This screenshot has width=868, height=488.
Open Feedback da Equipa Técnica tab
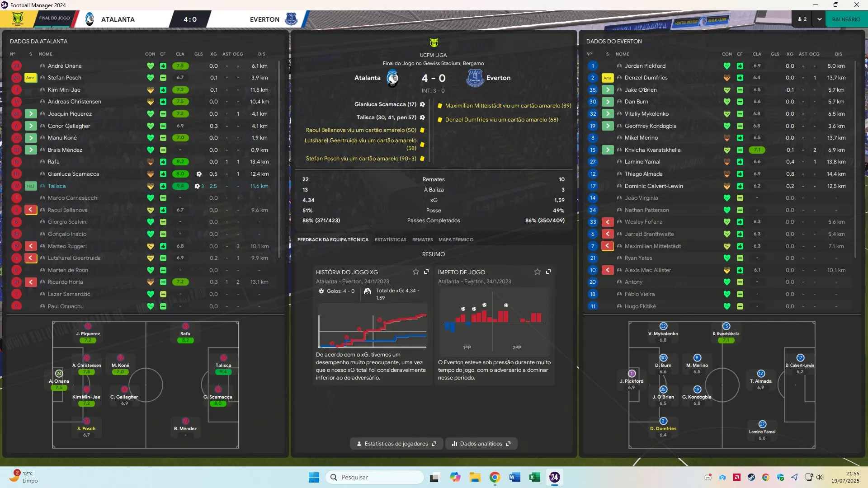pos(333,240)
